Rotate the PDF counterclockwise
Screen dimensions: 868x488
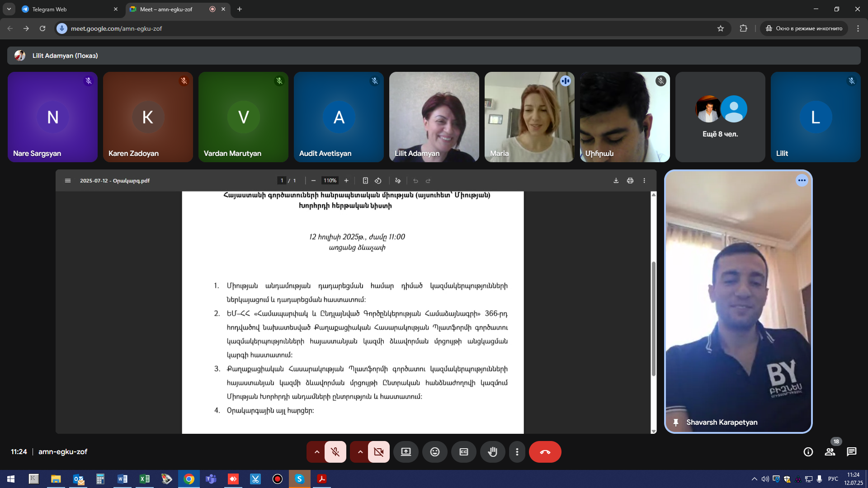(x=378, y=181)
